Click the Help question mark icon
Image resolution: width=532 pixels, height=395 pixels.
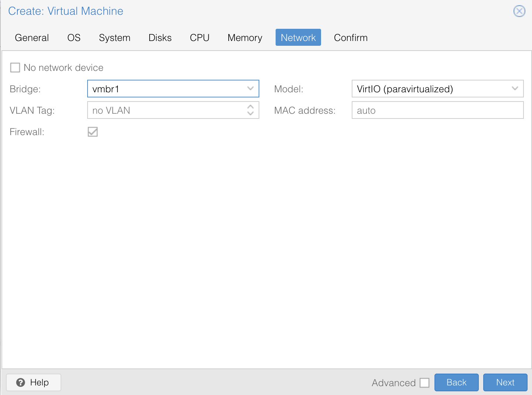[21, 382]
